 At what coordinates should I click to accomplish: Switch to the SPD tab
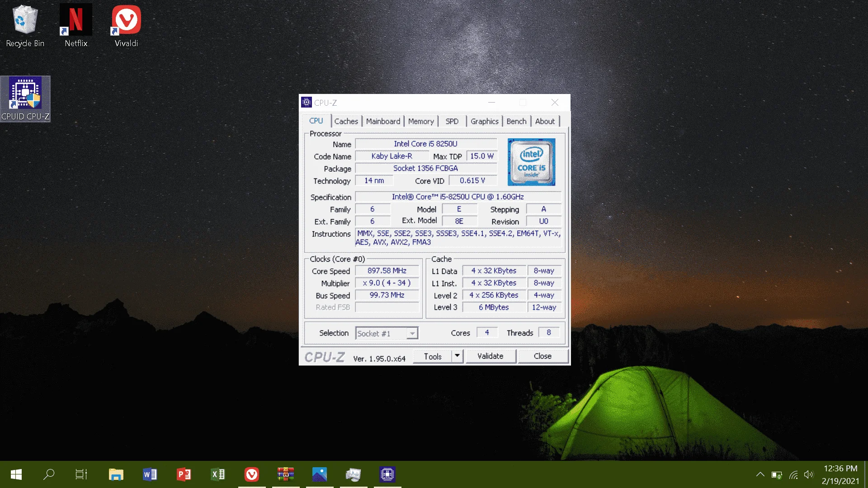452,122
